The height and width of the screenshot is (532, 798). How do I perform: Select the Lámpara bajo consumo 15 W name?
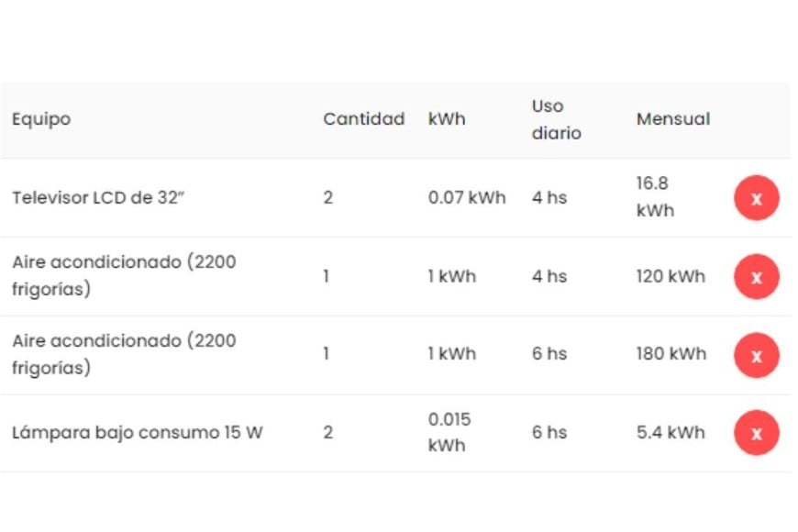(138, 433)
